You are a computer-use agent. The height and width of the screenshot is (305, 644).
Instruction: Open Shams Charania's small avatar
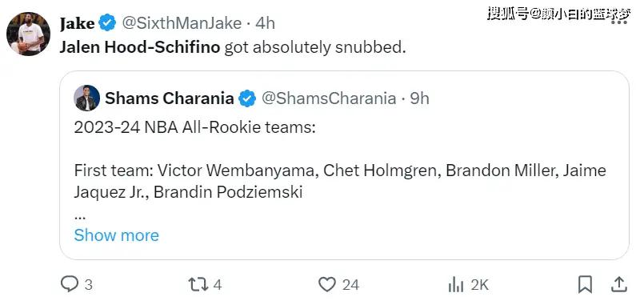point(86,98)
